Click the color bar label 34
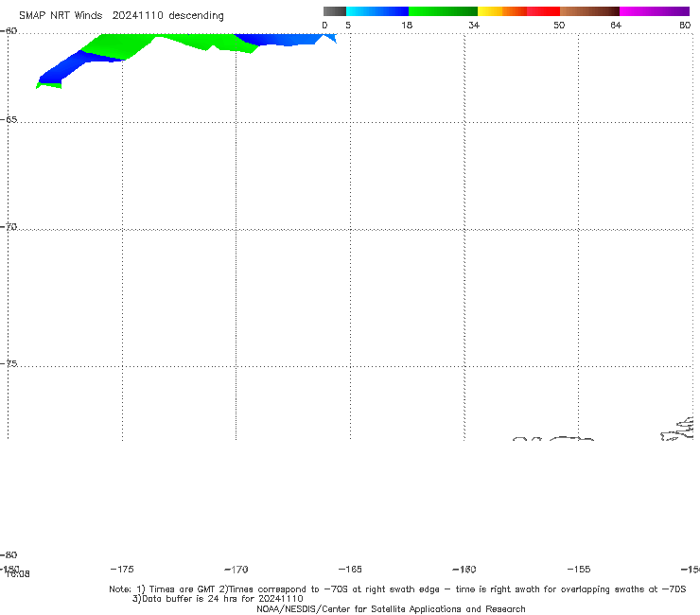This screenshot has width=700, height=615. pyautogui.click(x=474, y=25)
